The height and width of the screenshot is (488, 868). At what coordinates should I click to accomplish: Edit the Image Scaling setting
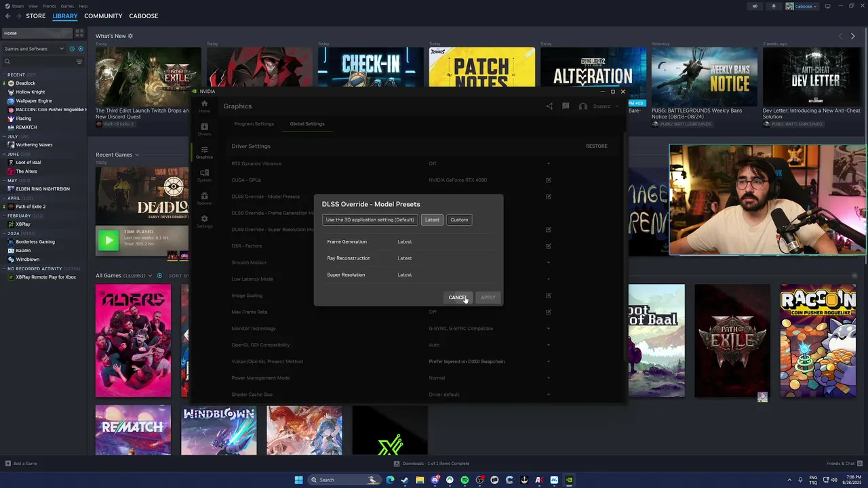[548, 296]
